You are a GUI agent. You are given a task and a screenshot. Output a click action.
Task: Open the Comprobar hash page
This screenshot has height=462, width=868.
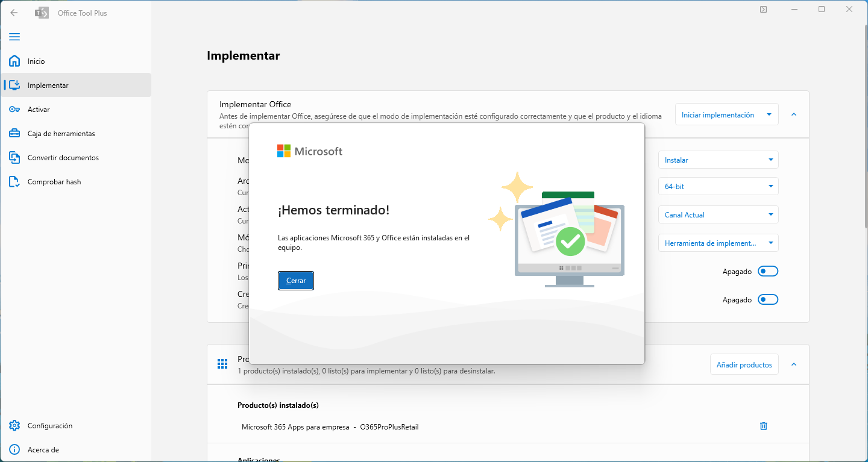tap(76, 181)
